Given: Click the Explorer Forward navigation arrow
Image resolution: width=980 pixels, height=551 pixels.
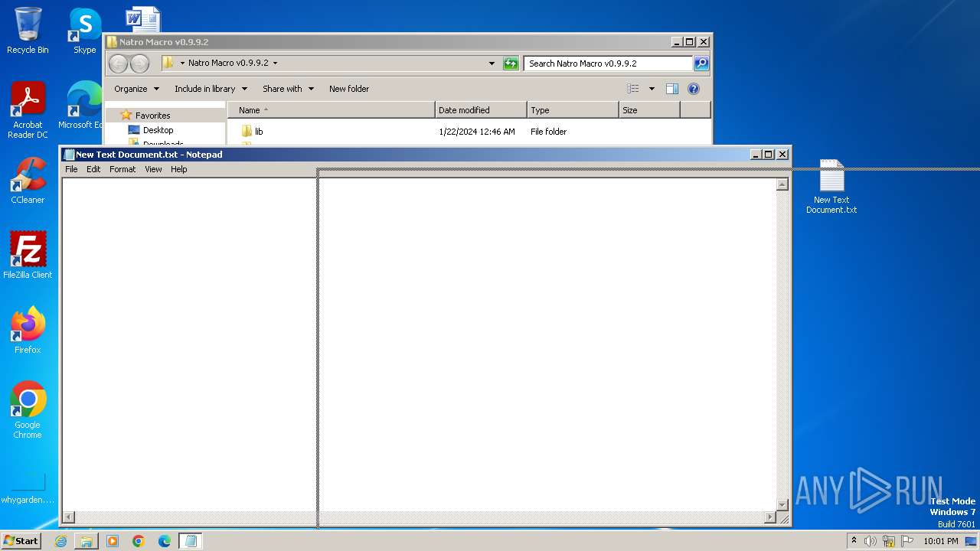Looking at the screenshot, I should pyautogui.click(x=139, y=64).
